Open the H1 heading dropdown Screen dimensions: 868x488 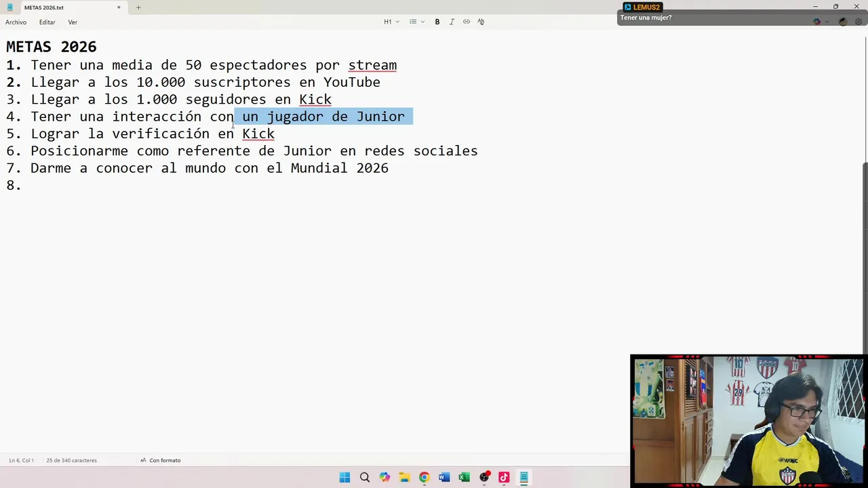coord(391,22)
